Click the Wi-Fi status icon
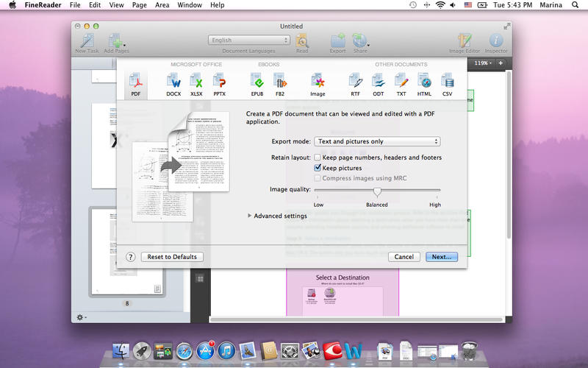This screenshot has height=368, width=588. pyautogui.click(x=440, y=5)
